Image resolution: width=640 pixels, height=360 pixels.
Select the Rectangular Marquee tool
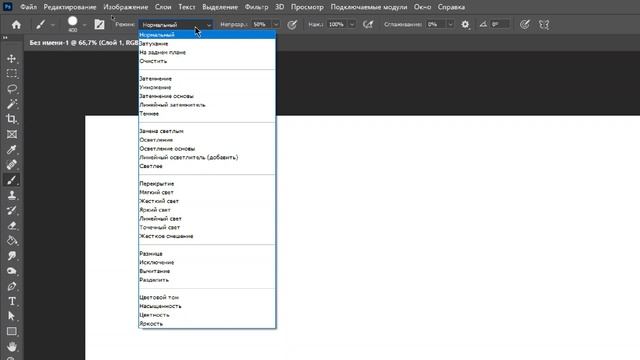(11, 73)
